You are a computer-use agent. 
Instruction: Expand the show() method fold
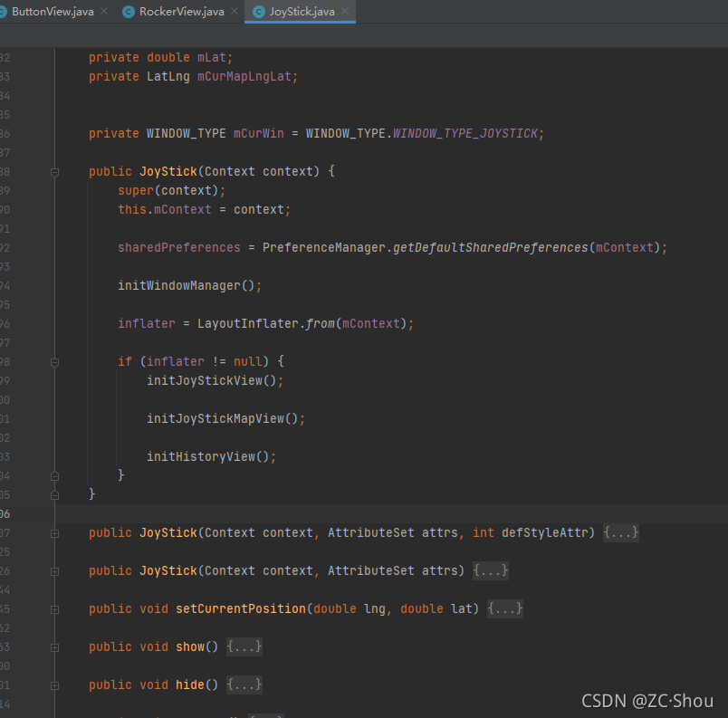pos(54,648)
